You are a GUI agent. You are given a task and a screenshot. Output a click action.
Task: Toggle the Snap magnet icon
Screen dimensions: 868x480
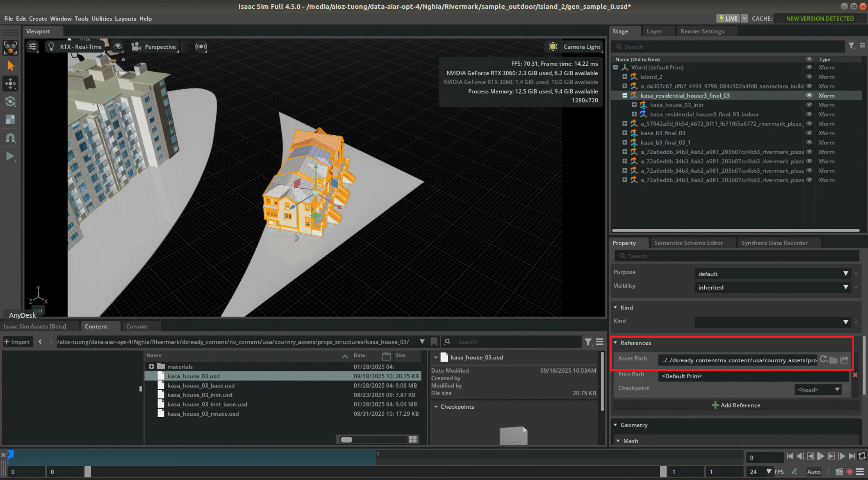pyautogui.click(x=10, y=138)
